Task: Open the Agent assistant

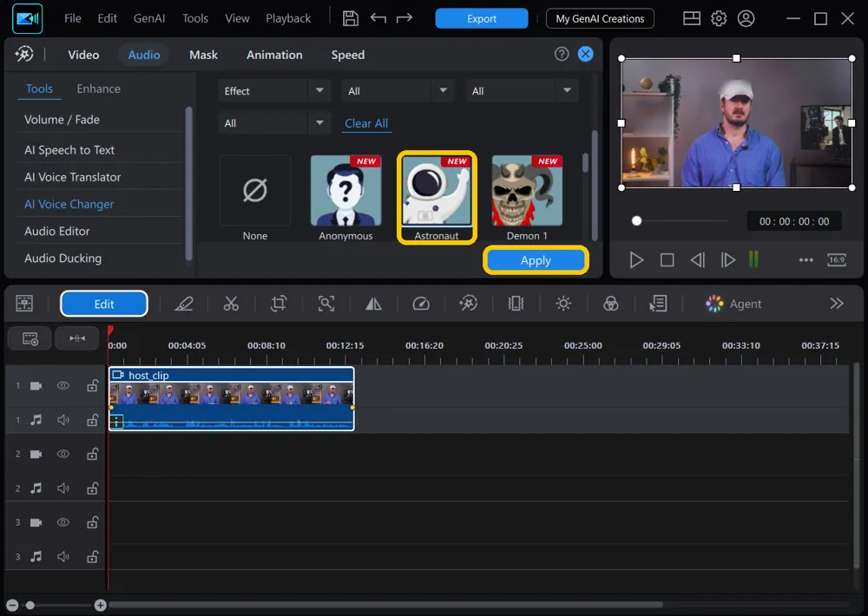Action: [733, 304]
